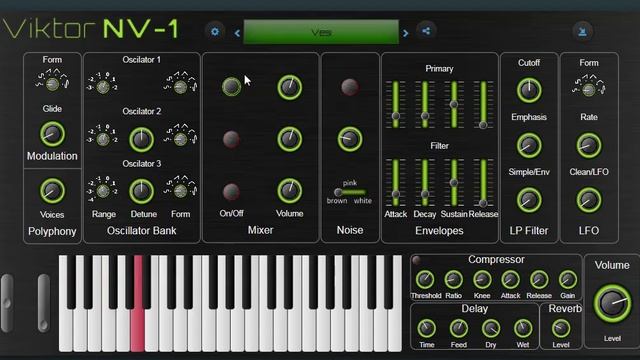
Task: Click the Oscilator 1 Range selector knob
Action: tap(103, 87)
